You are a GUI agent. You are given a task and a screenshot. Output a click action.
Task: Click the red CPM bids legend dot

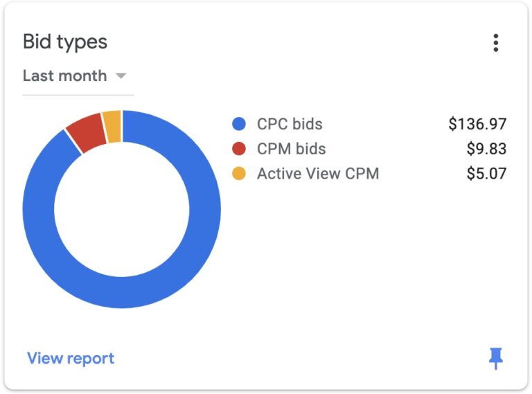pyautogui.click(x=239, y=149)
